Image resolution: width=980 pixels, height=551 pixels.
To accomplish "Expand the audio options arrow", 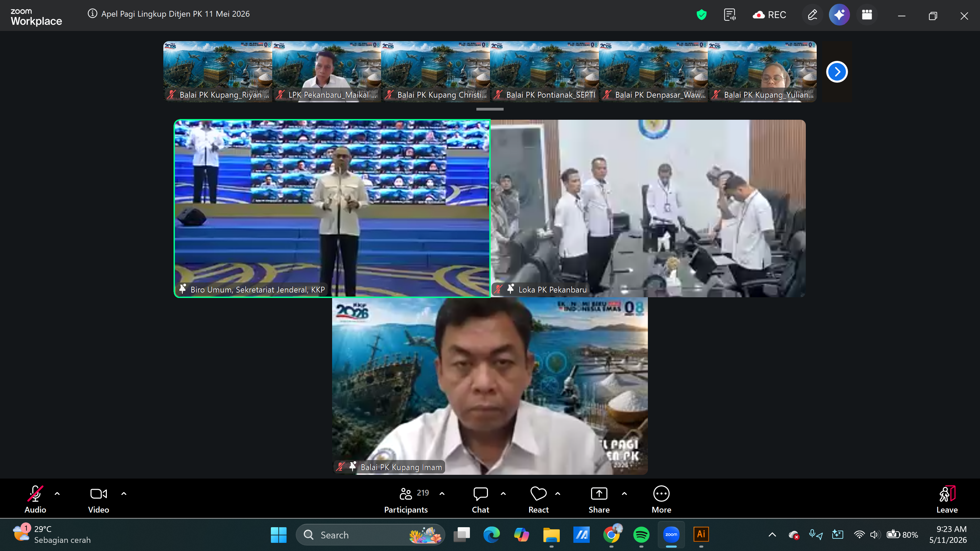I will 58,494.
